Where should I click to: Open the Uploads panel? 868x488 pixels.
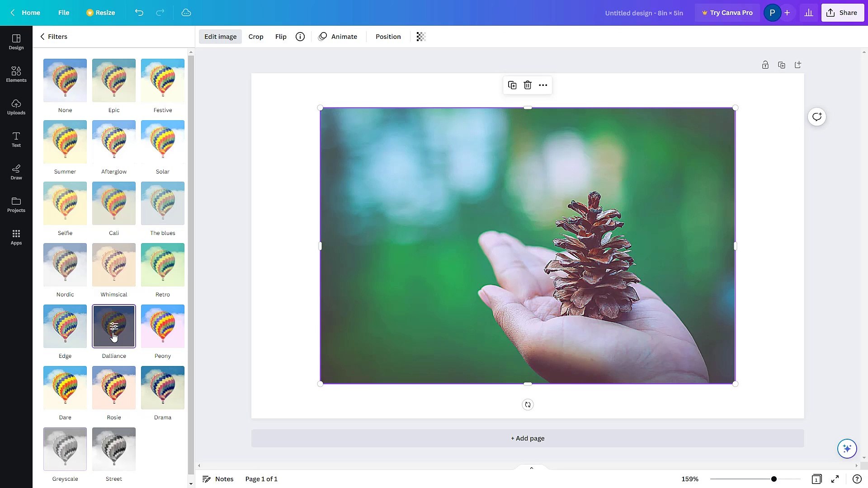pyautogui.click(x=16, y=107)
